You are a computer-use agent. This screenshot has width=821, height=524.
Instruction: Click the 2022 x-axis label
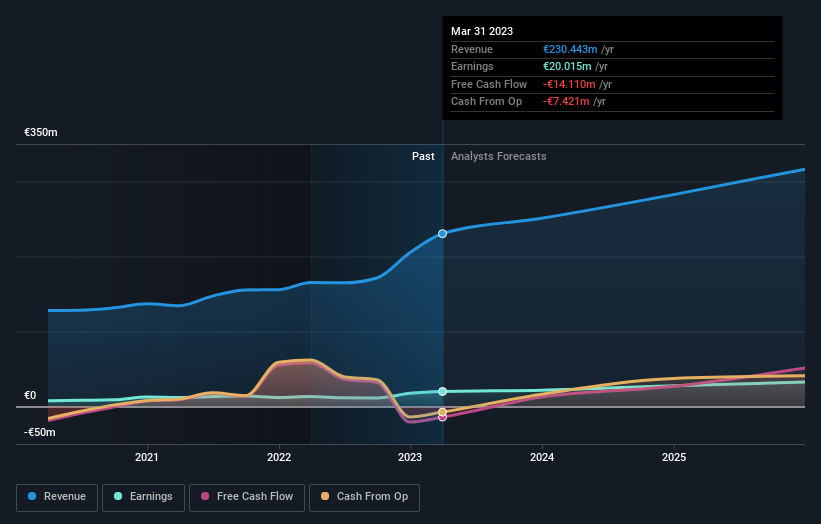click(x=279, y=457)
